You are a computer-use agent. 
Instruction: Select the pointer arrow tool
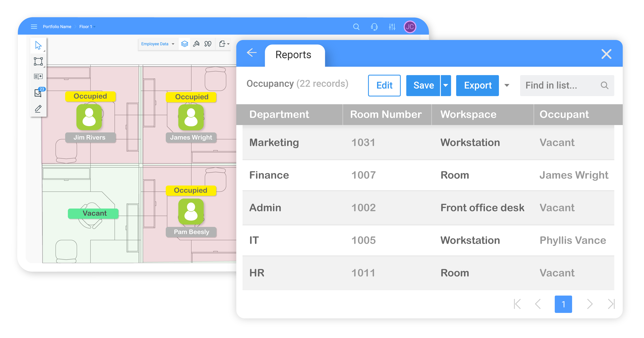point(38,46)
